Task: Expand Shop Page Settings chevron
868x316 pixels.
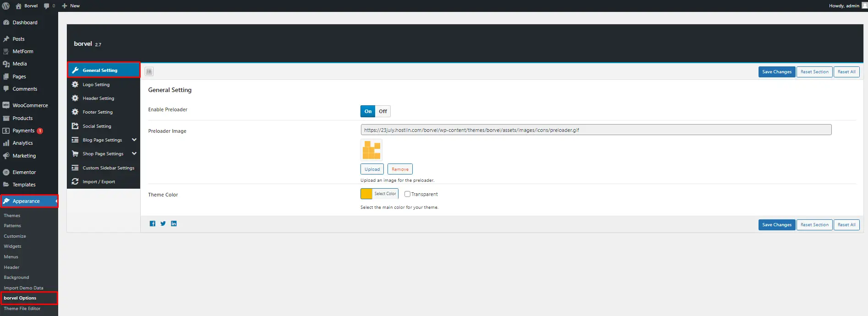Action: [134, 153]
